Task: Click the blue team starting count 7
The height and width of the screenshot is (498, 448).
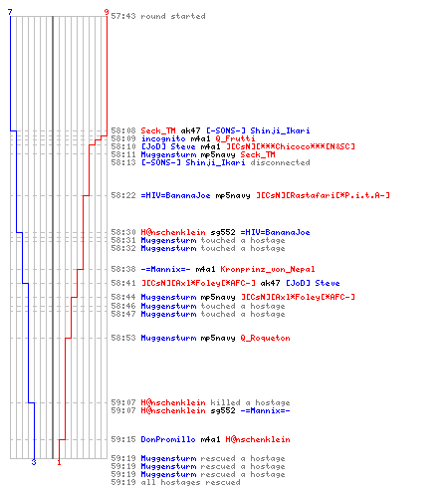Action: tap(10, 12)
